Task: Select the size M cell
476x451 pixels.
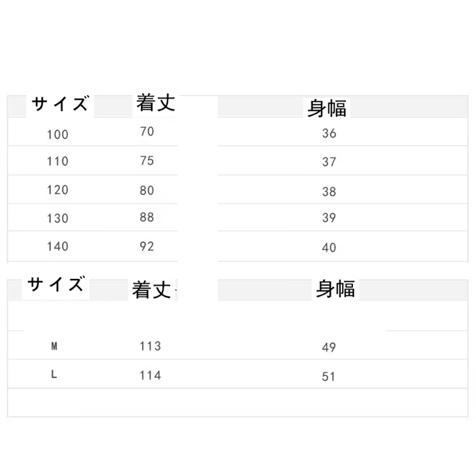Action: pyautogui.click(x=54, y=347)
